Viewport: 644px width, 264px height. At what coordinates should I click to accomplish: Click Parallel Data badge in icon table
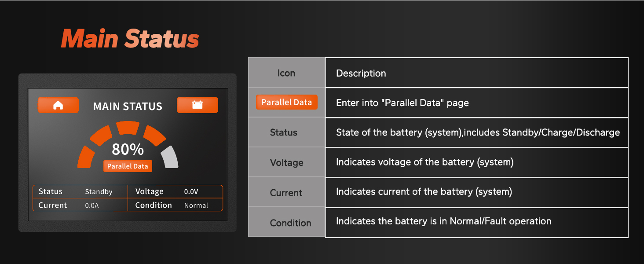(x=286, y=102)
